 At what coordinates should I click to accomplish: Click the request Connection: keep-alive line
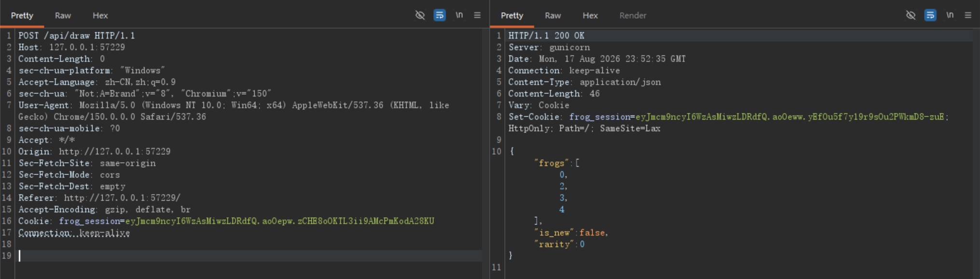[x=74, y=233]
